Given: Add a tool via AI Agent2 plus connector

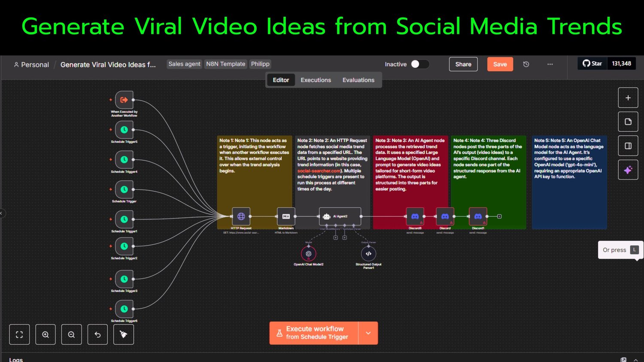Looking at the screenshot, I should (345, 237).
